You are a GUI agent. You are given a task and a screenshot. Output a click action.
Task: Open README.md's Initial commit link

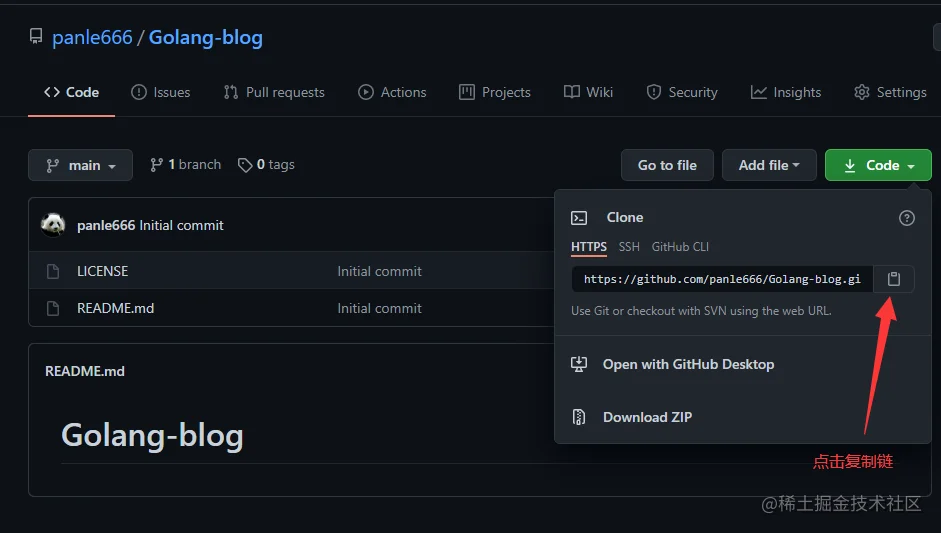tap(379, 308)
